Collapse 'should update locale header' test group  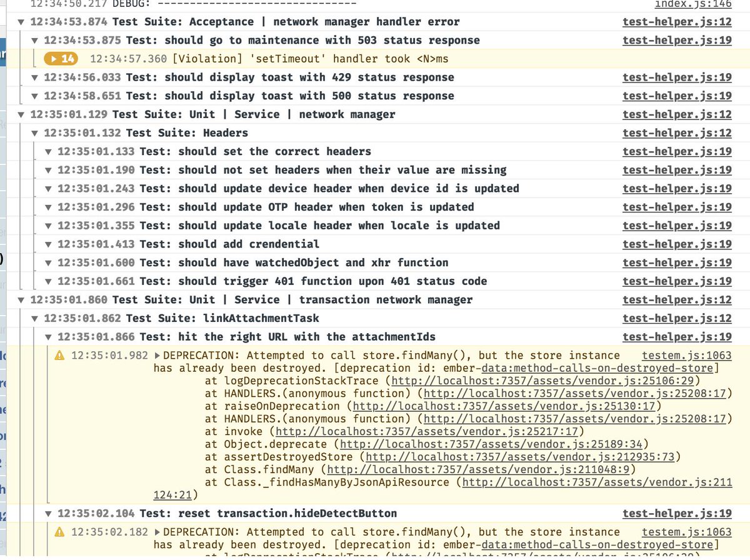50,226
